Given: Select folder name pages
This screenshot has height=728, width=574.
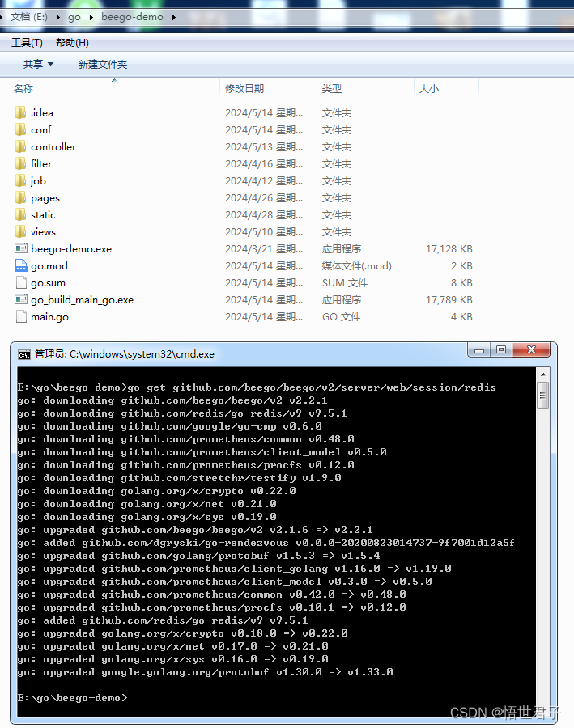Looking at the screenshot, I should click(x=45, y=198).
